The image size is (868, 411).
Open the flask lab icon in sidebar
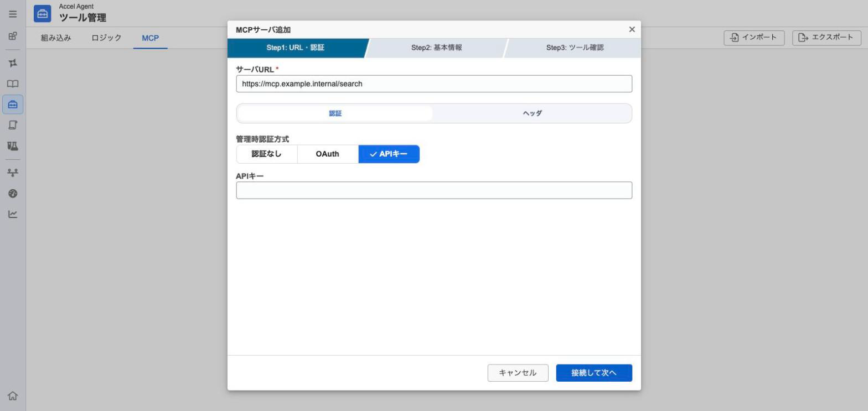click(12, 146)
